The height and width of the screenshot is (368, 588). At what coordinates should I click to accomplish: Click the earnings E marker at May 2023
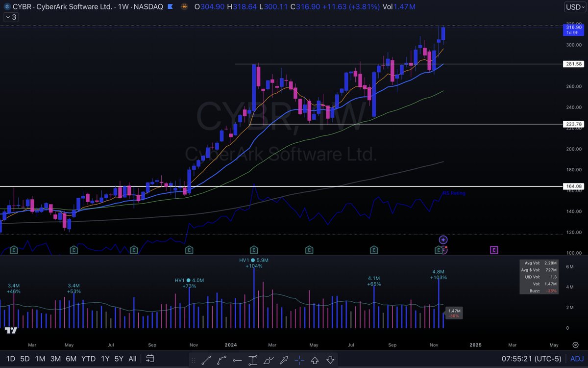click(73, 250)
